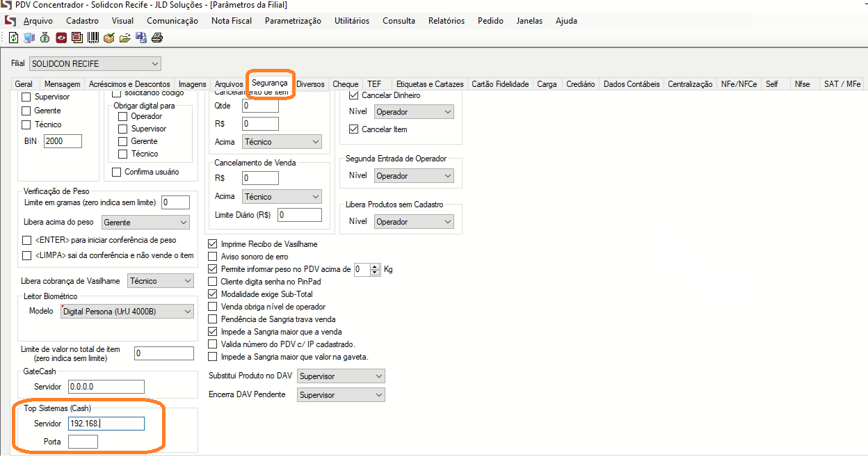Click the red eye toolbar icon

[x=61, y=38]
